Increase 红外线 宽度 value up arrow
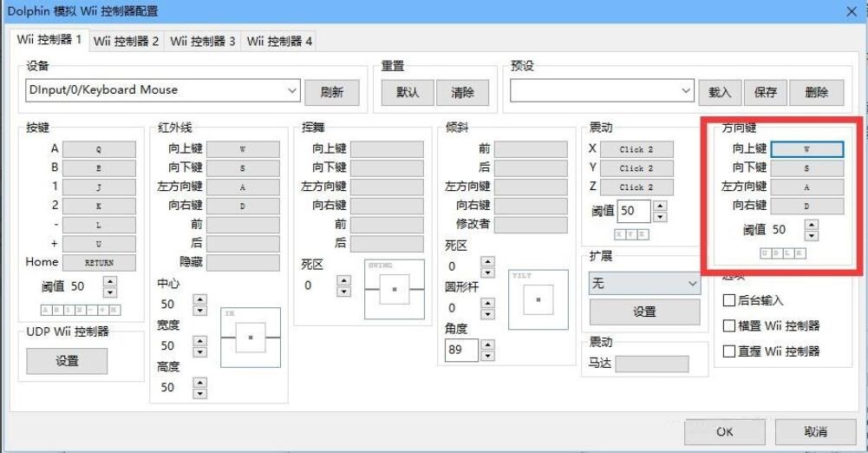This screenshot has height=453, width=868. [x=199, y=340]
